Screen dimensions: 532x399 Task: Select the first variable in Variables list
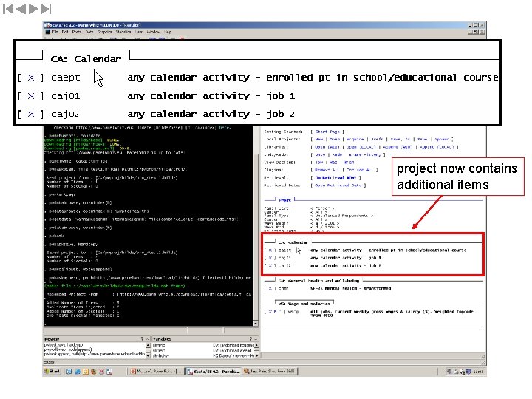click(159, 345)
